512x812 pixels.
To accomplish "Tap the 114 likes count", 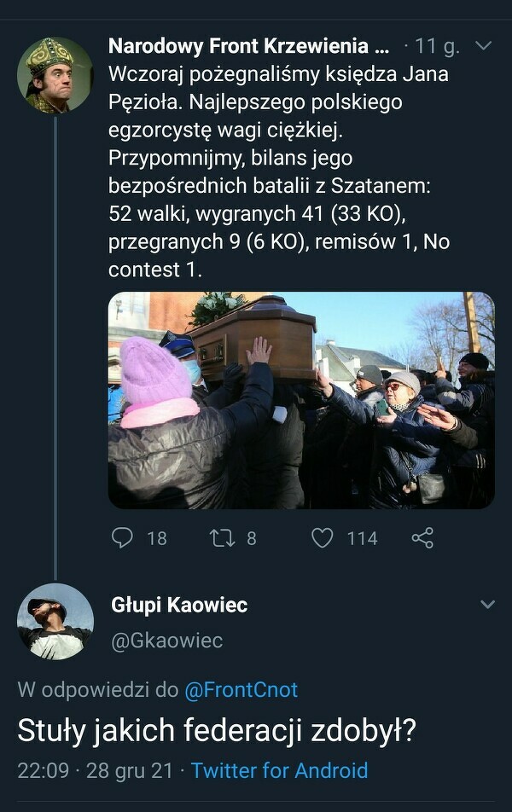I will pos(362,538).
